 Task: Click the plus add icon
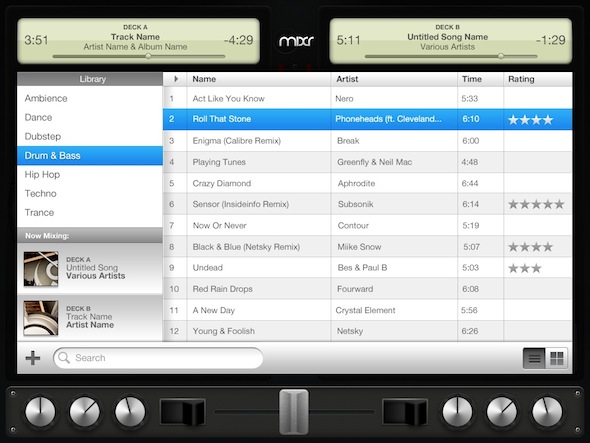pos(33,358)
